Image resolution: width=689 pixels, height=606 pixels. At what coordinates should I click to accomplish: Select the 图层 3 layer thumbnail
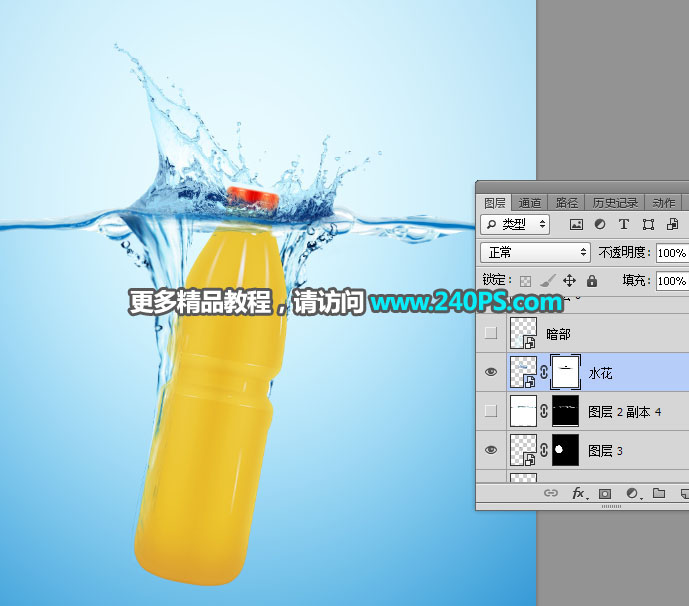(523, 450)
